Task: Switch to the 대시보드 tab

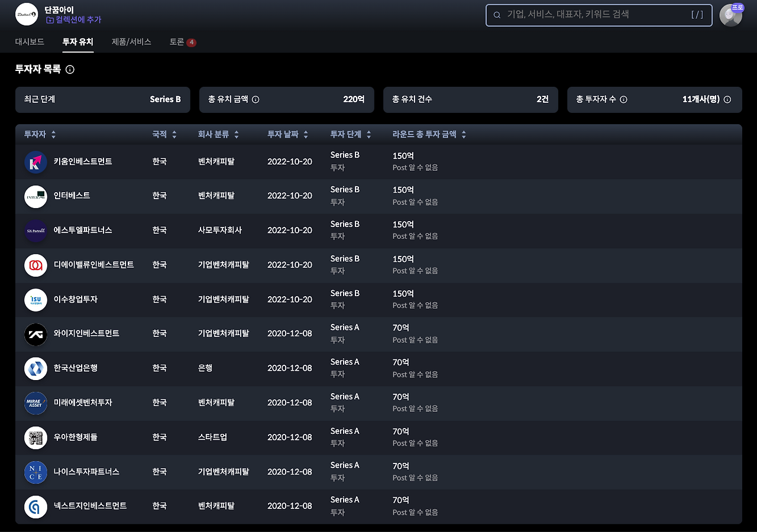Action: point(30,42)
